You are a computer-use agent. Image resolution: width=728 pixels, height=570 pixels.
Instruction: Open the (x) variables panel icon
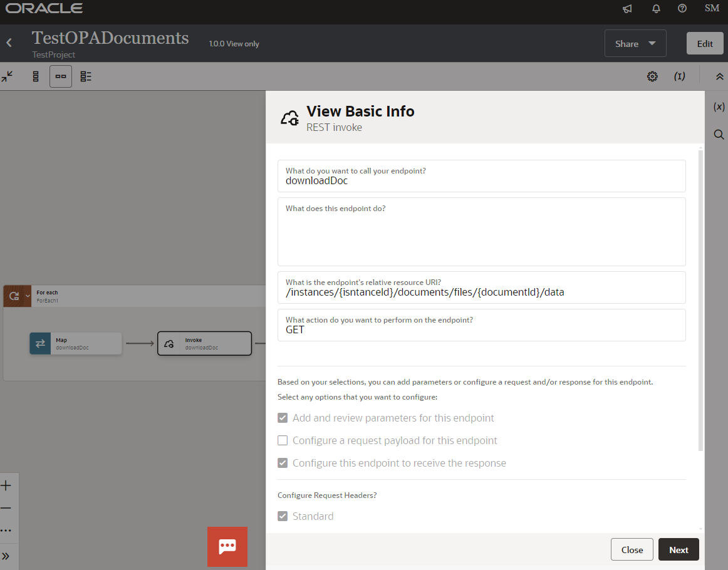(718, 106)
